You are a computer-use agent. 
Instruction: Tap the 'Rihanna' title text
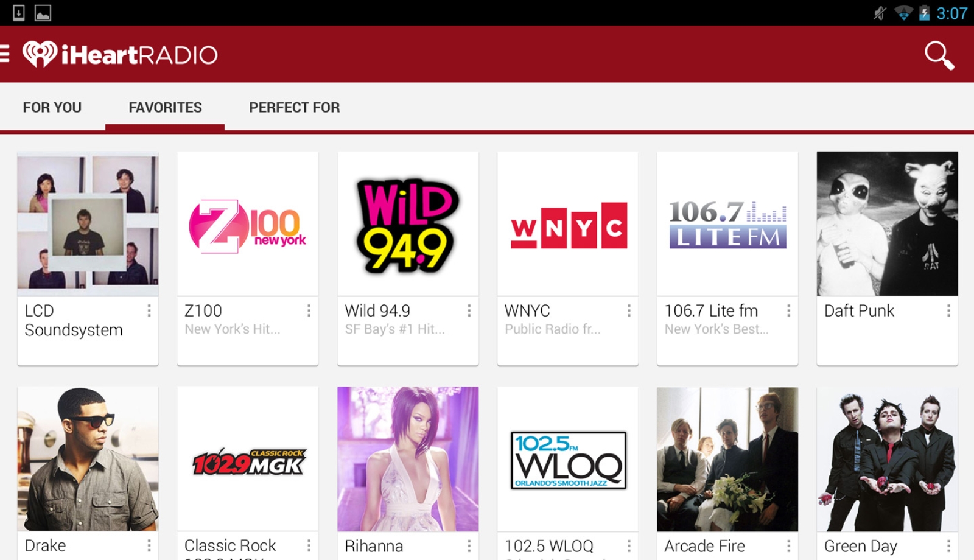[x=374, y=546]
